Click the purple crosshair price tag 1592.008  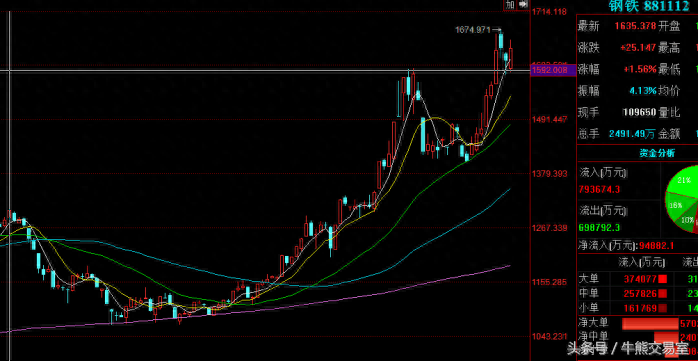click(x=553, y=70)
